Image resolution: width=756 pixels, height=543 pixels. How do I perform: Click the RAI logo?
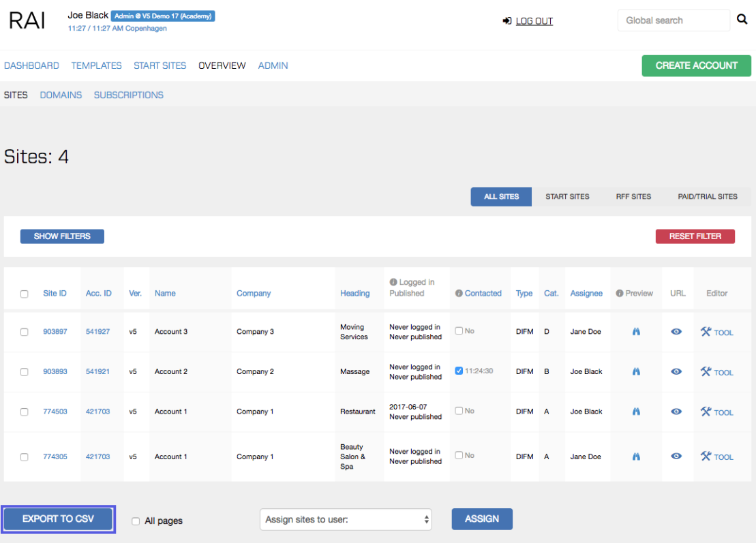pos(27,20)
